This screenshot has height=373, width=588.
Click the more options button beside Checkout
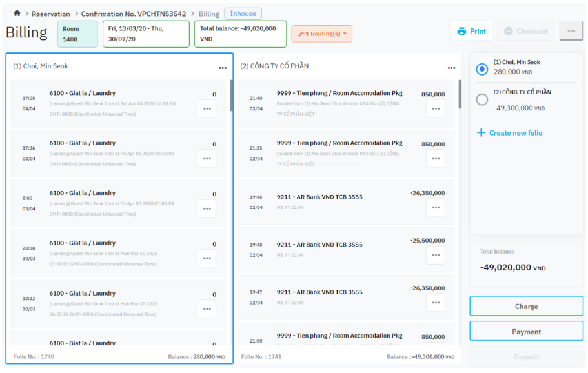(x=571, y=31)
